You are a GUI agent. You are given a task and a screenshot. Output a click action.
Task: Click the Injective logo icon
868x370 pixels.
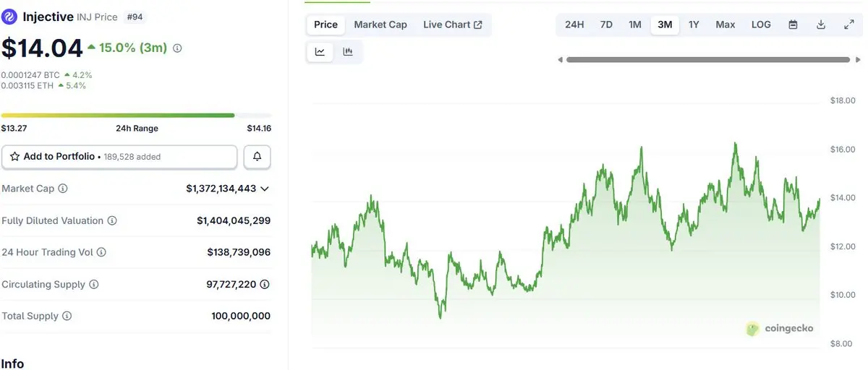(9, 17)
